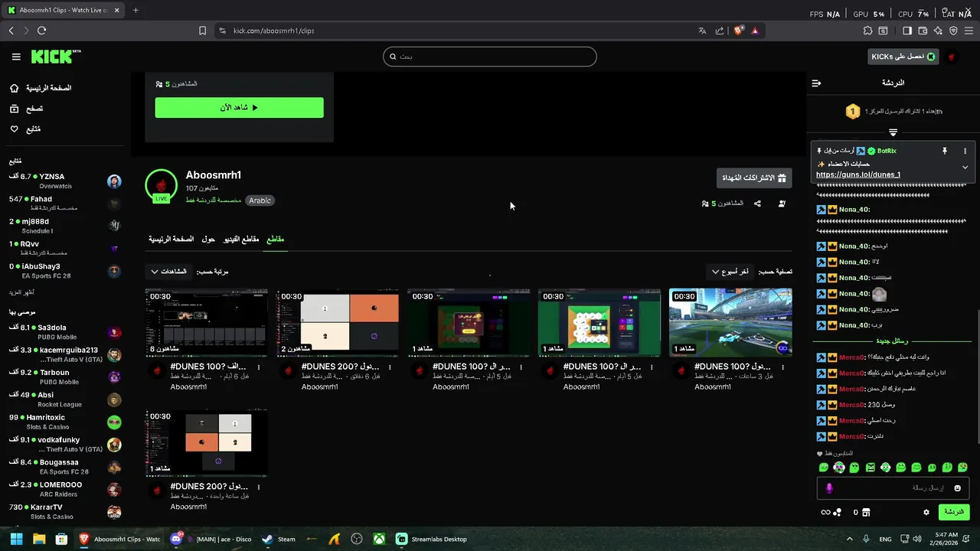Click the Arabic language tag
Viewport: 980px width, 551px height.
pyautogui.click(x=260, y=201)
